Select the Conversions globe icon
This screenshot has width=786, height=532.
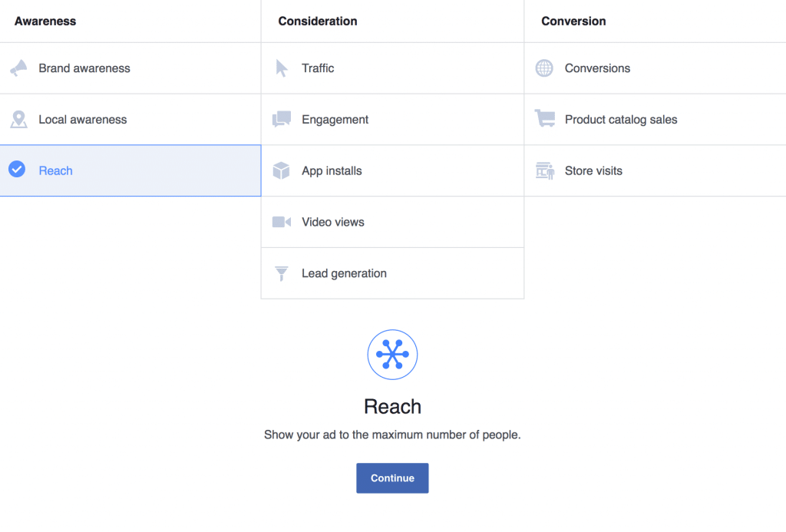pyautogui.click(x=544, y=68)
